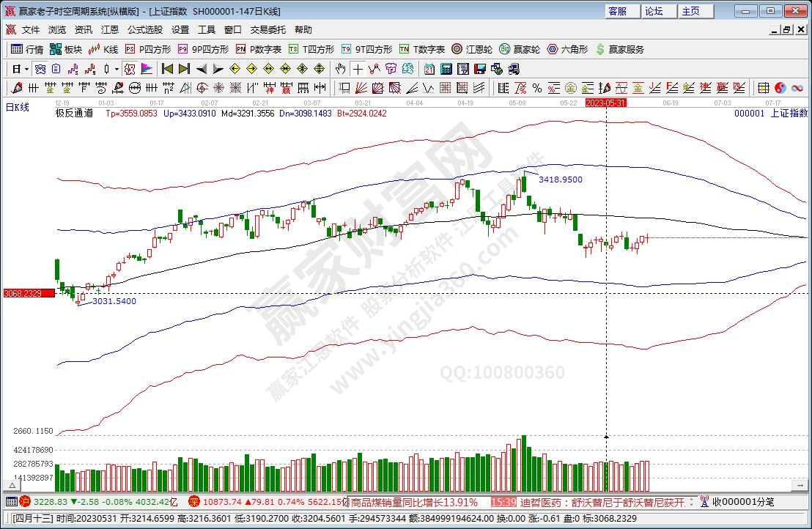Open the 交易委托 menu
The image size is (812, 529).
[268, 30]
